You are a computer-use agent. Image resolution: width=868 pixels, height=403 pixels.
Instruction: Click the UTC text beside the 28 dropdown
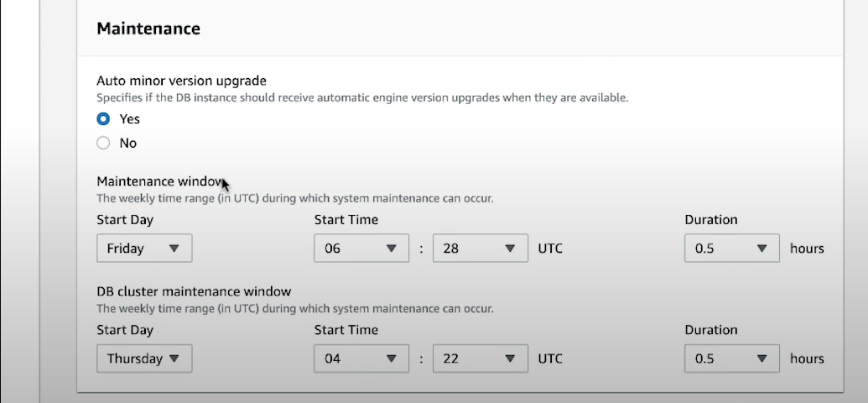point(549,249)
